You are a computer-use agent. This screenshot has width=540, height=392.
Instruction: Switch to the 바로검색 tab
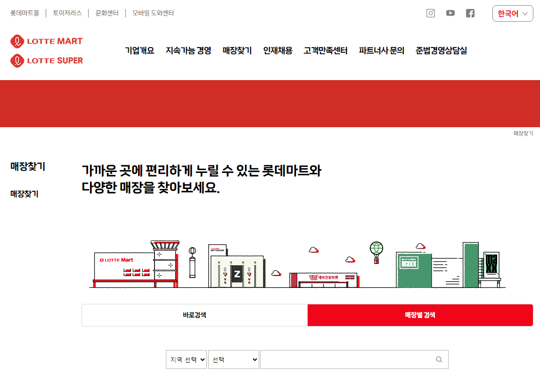pyautogui.click(x=195, y=315)
